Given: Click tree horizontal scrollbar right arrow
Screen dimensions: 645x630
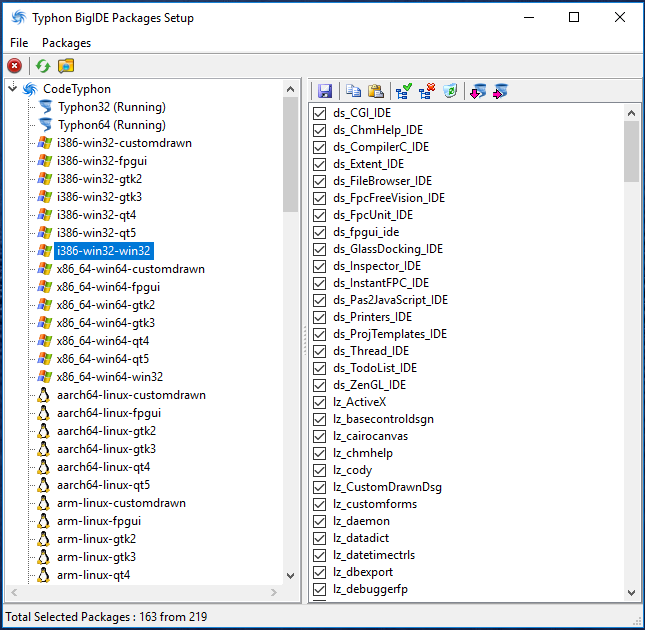Looking at the screenshot, I should pyautogui.click(x=274, y=593).
